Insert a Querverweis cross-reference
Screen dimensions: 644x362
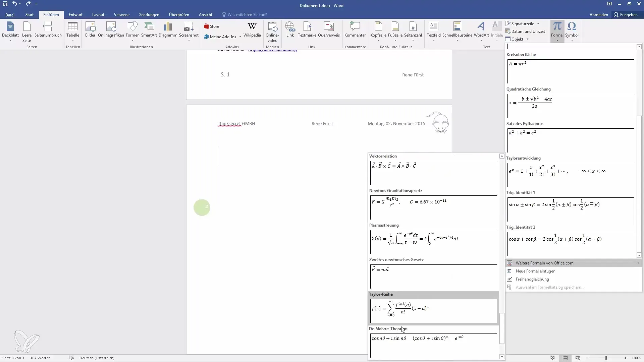click(x=329, y=29)
